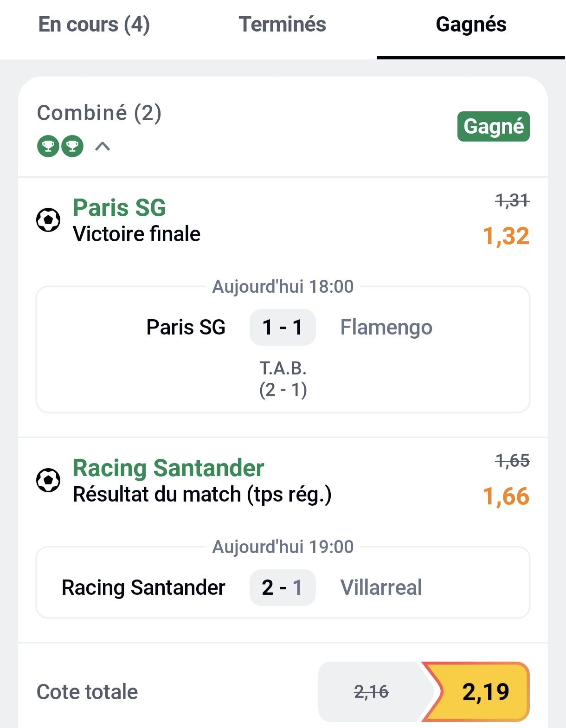
Task: Open the Paris SG selection title
Action: pyautogui.click(x=119, y=207)
